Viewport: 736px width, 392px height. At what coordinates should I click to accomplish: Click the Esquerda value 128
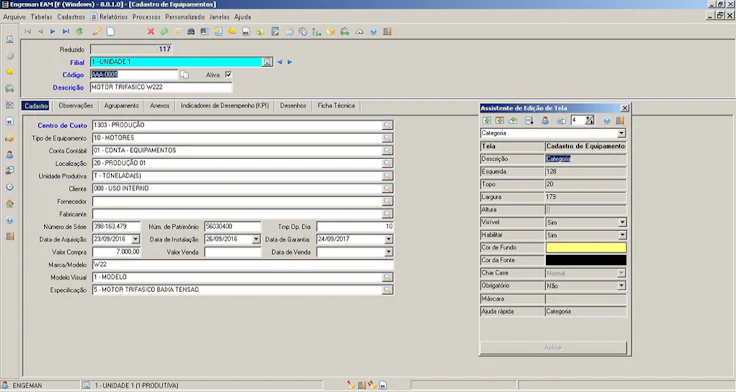coord(586,171)
